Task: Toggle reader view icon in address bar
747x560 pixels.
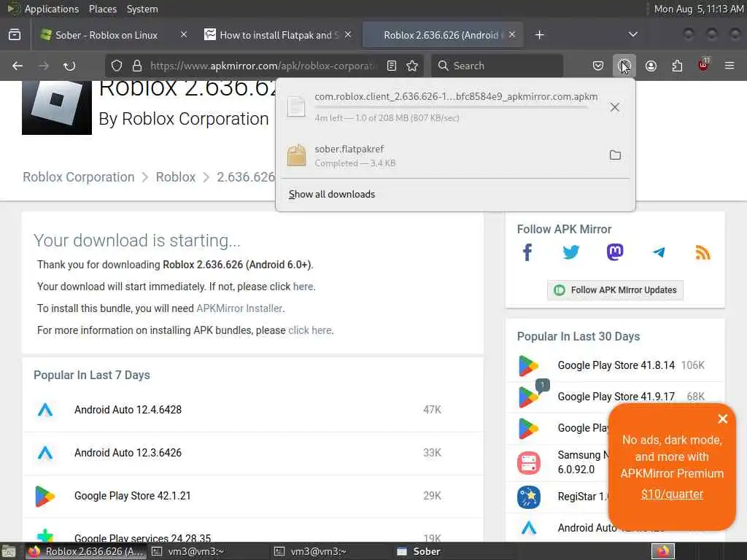Action: (x=392, y=66)
